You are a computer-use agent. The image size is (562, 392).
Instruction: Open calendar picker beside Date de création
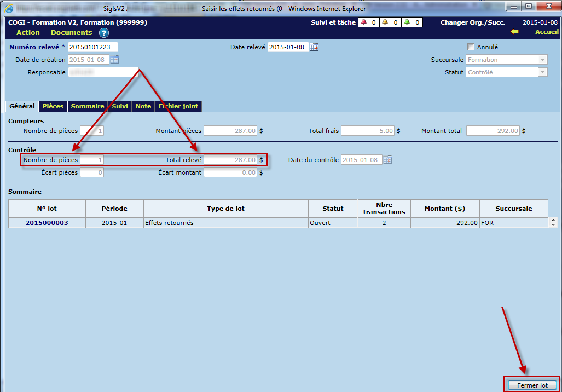pyautogui.click(x=114, y=60)
